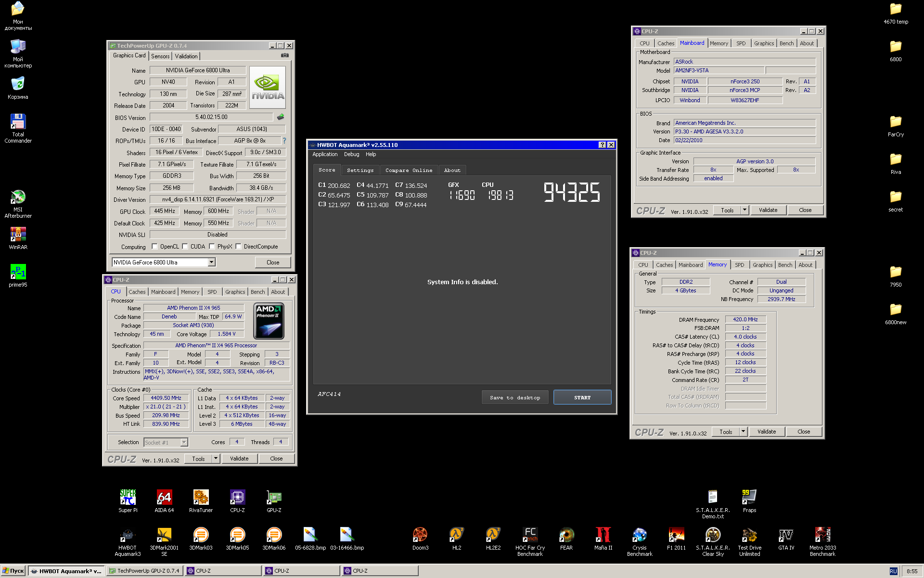Toggle CUDA checkbox in GPU-Z
The width and height of the screenshot is (924, 578).
point(185,247)
